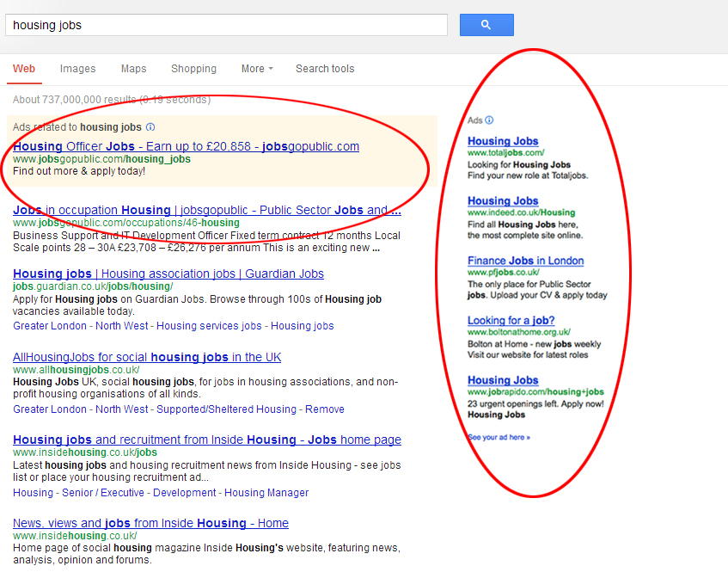The height and width of the screenshot is (572, 728).
Task: Click 'Housing services jobs' sitelink under Guardian Jobs
Action: coord(209,326)
